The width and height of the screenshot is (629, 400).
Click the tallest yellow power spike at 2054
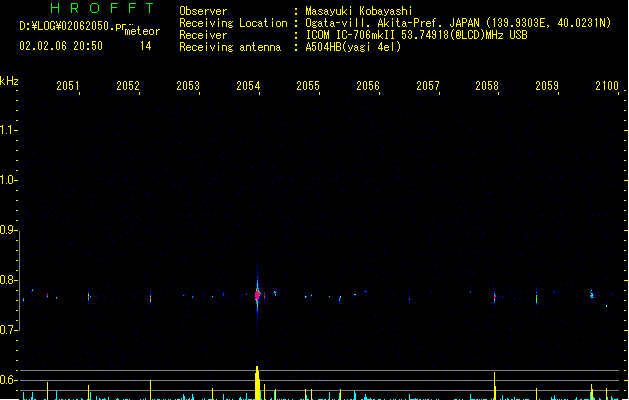257,383
